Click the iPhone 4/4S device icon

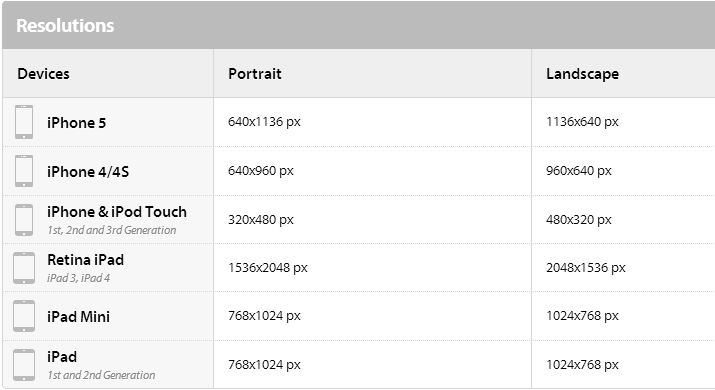tap(24, 171)
